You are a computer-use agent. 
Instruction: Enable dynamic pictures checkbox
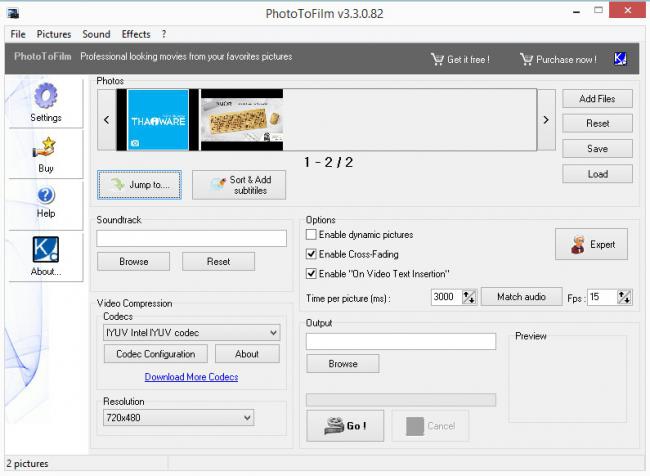pyautogui.click(x=311, y=235)
